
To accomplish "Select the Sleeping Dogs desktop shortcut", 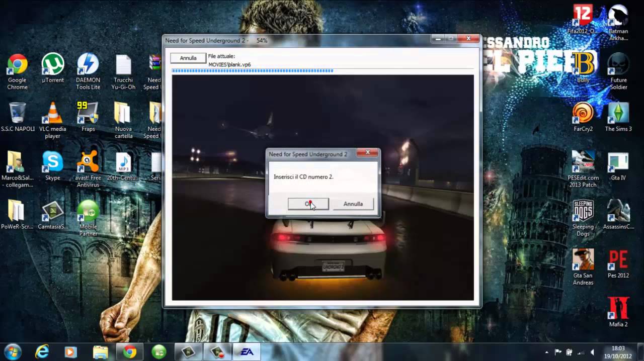I will tap(583, 218).
